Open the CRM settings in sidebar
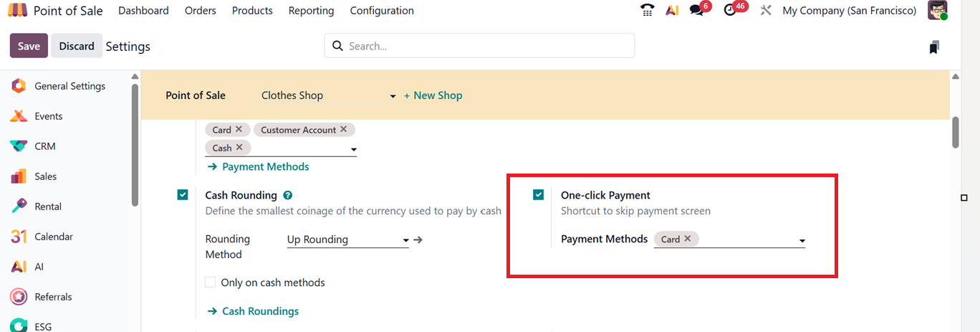 tap(44, 146)
